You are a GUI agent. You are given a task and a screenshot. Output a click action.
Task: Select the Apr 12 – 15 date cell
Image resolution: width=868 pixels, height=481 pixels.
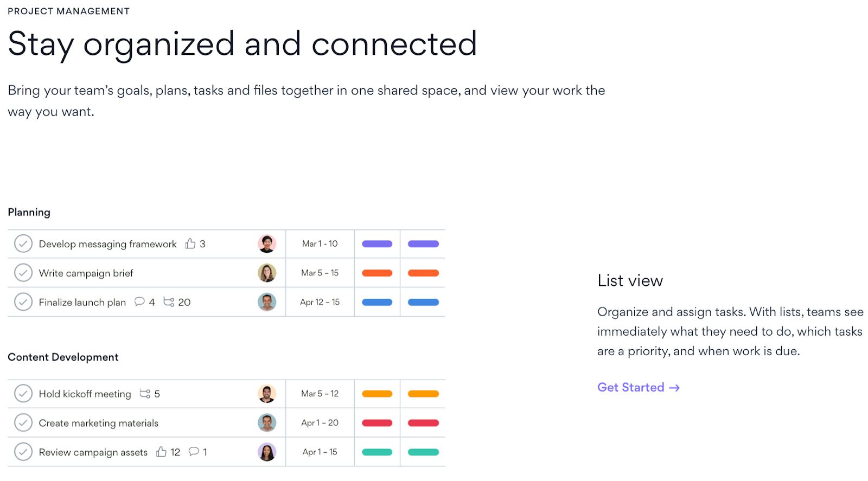click(x=320, y=302)
